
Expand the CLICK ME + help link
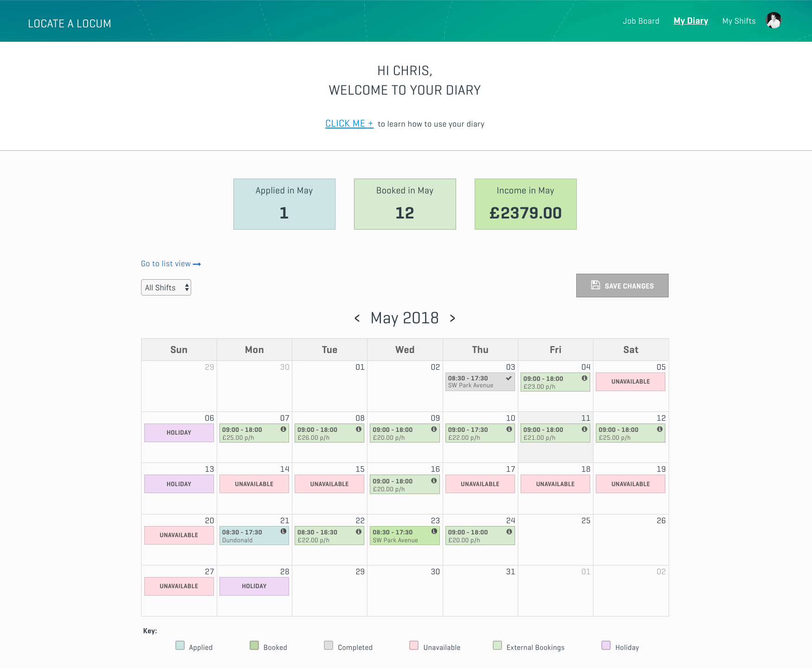[349, 124]
